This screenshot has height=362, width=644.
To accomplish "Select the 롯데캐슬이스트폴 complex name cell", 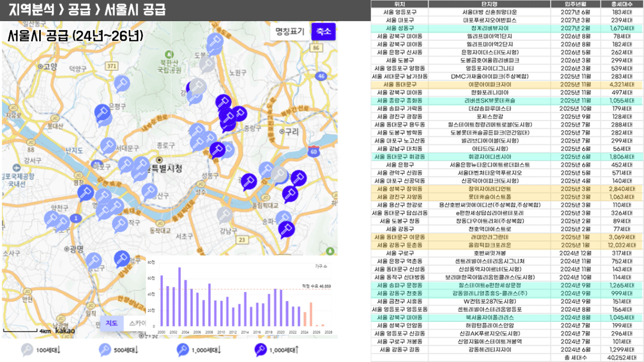I will [x=490, y=197].
